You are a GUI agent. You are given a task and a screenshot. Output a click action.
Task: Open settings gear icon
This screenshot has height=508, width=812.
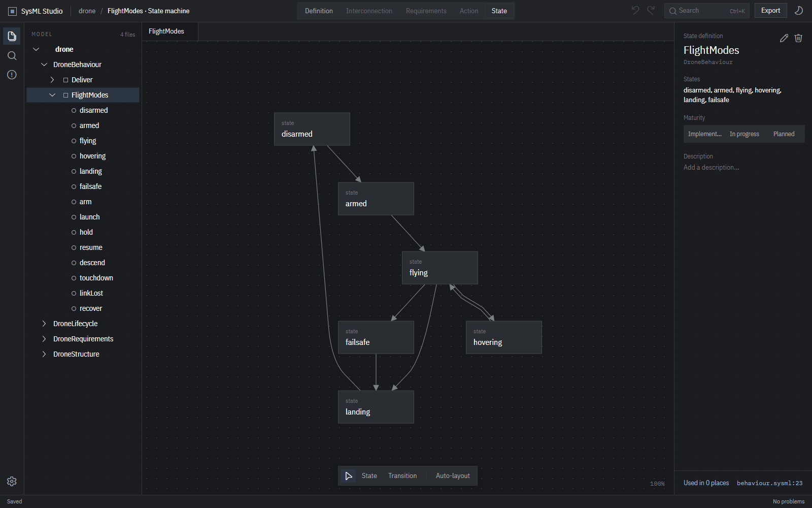[12, 481]
